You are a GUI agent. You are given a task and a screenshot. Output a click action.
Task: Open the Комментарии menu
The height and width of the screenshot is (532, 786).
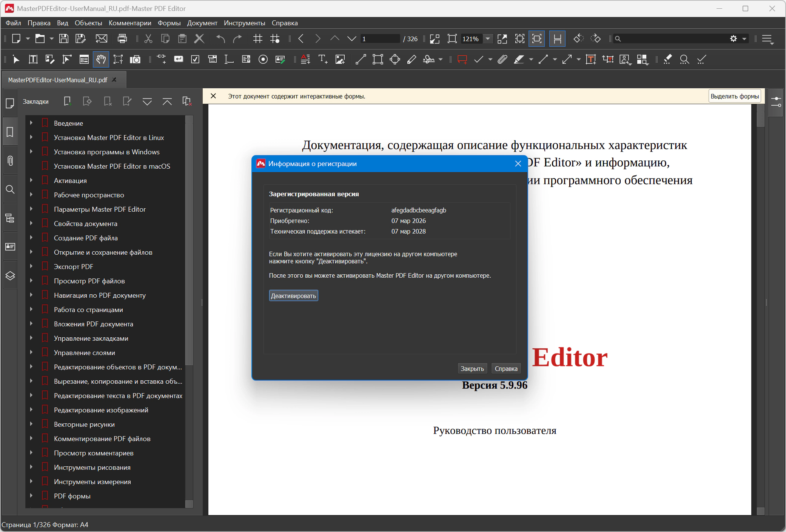click(130, 23)
